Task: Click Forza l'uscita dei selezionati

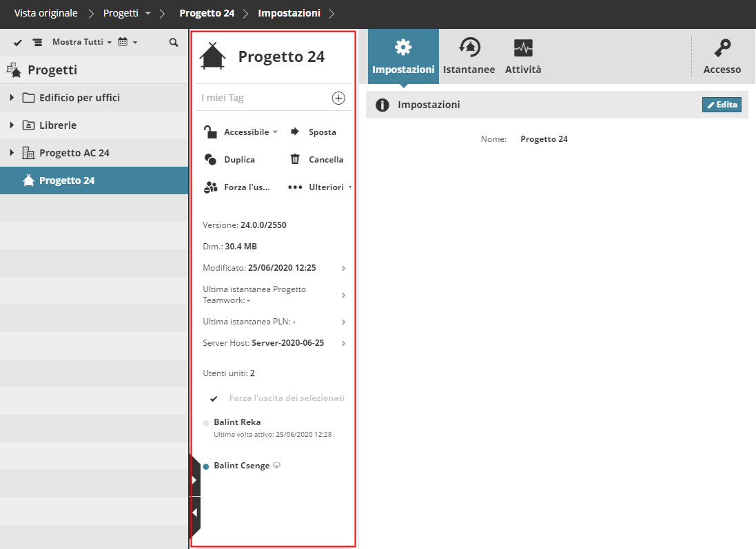Action: [x=287, y=398]
